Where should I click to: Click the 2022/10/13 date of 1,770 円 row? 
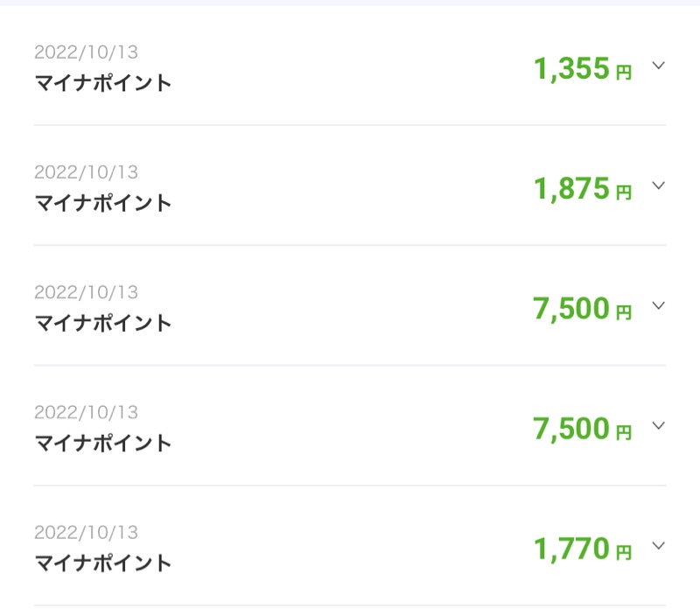coord(86,533)
